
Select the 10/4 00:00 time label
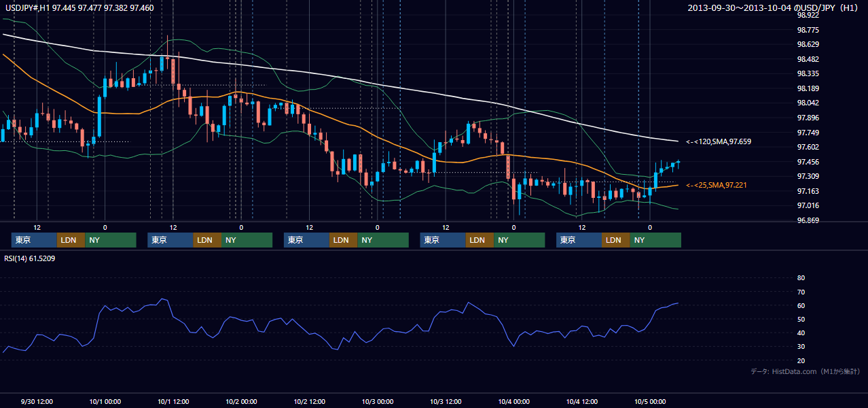pos(514,401)
